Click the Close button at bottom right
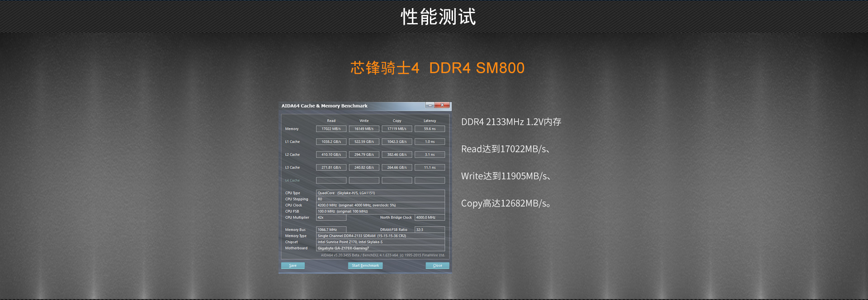Screen dimensions: 868x300 [x=437, y=266]
